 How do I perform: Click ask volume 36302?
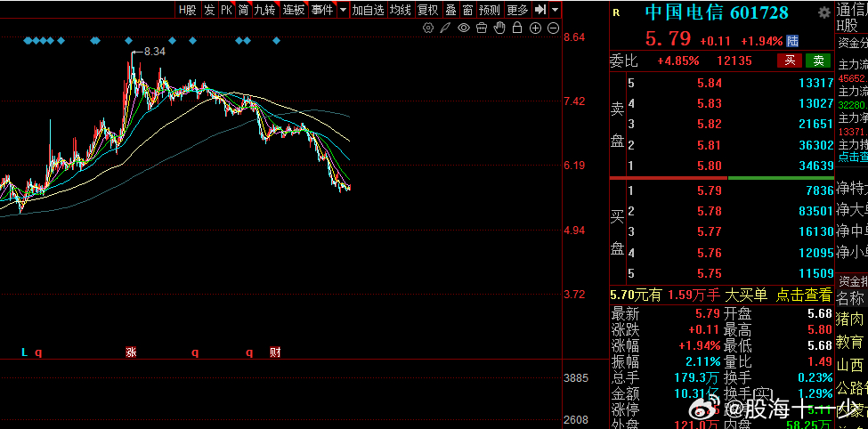point(816,144)
